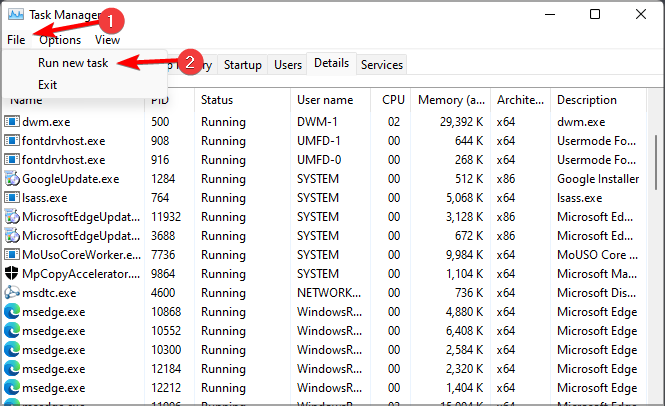
Task: Choose Exit from the File menu
Action: 48,85
